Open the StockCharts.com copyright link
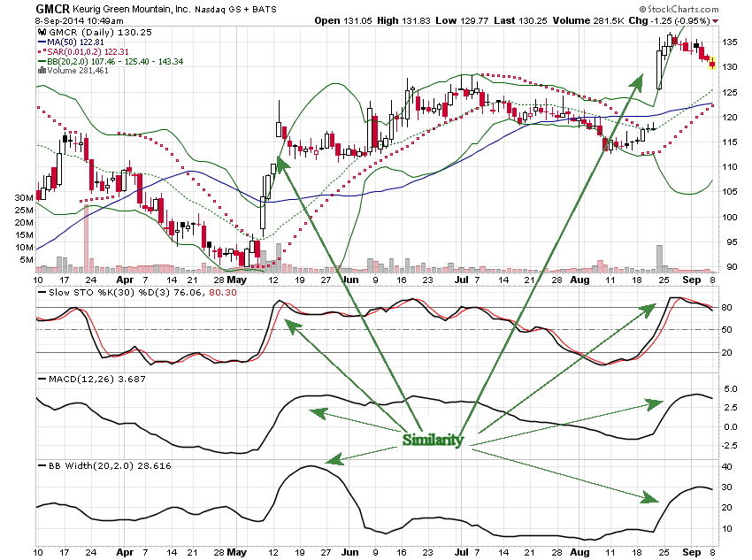This screenshot has width=752, height=560. coord(679,9)
